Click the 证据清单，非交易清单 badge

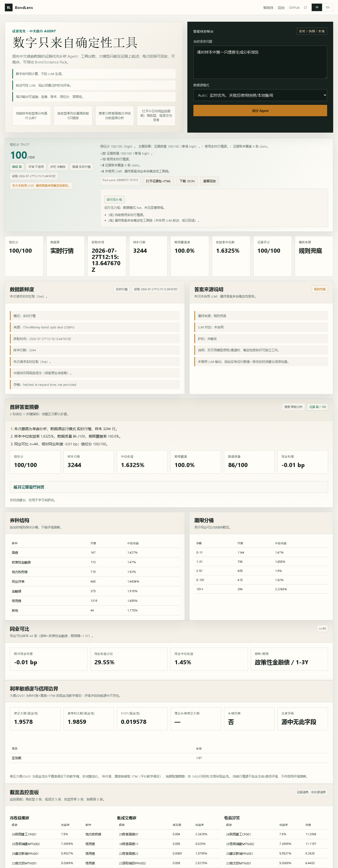click(x=311, y=792)
